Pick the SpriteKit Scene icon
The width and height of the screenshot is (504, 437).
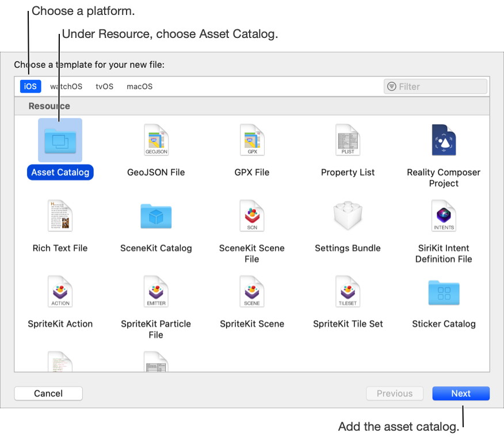coord(252,292)
